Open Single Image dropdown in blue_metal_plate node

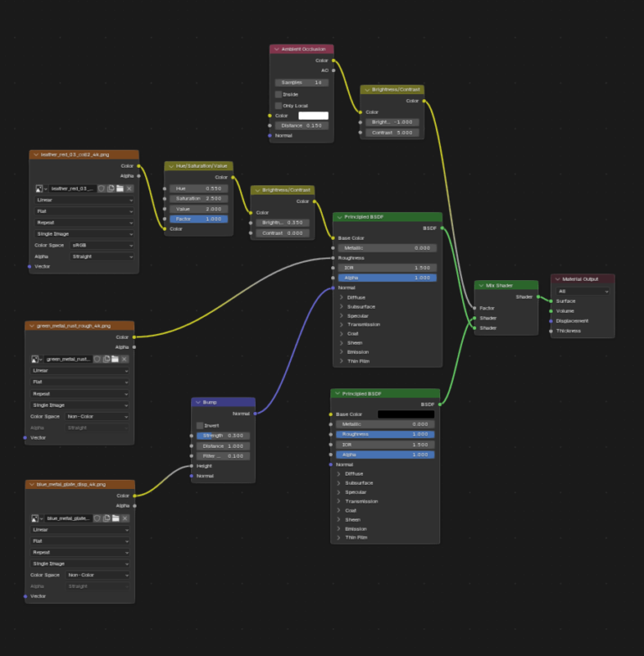click(80, 564)
